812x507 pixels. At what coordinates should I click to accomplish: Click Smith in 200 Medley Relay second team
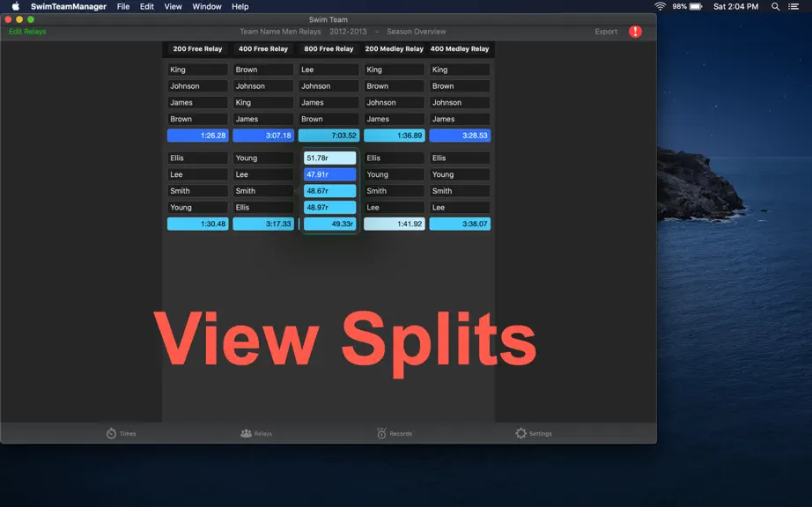[394, 191]
